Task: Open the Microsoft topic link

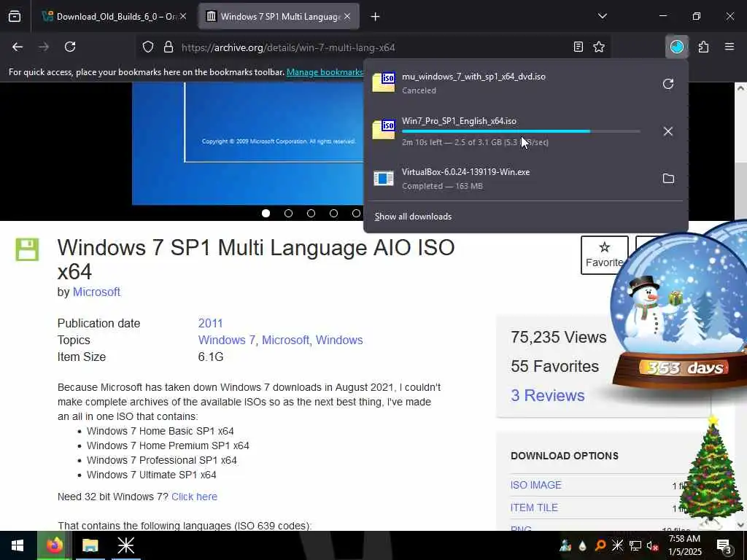Action: coord(285,340)
